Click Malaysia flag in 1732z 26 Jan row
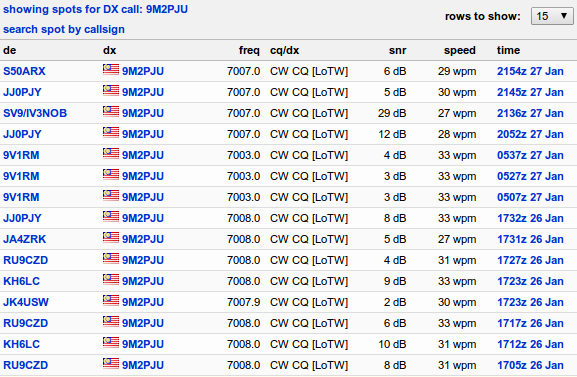This screenshot has width=577, height=377. [x=111, y=216]
